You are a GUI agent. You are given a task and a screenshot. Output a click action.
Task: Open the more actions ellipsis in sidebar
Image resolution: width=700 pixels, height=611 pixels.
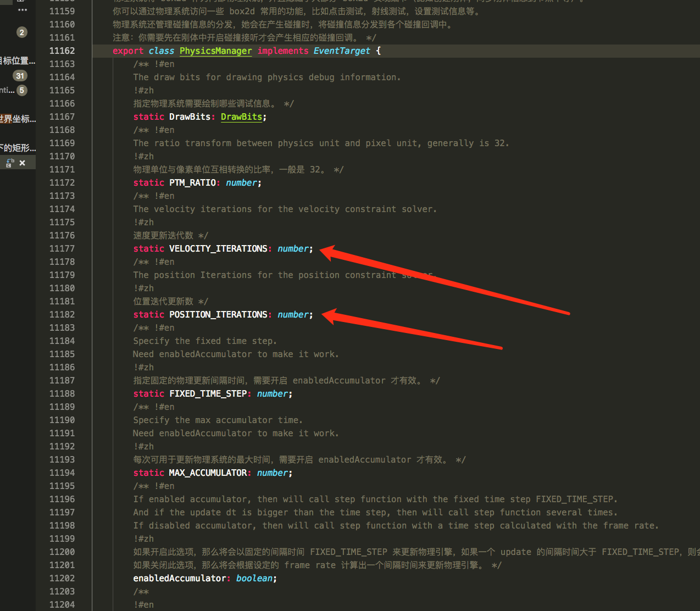[23, 10]
